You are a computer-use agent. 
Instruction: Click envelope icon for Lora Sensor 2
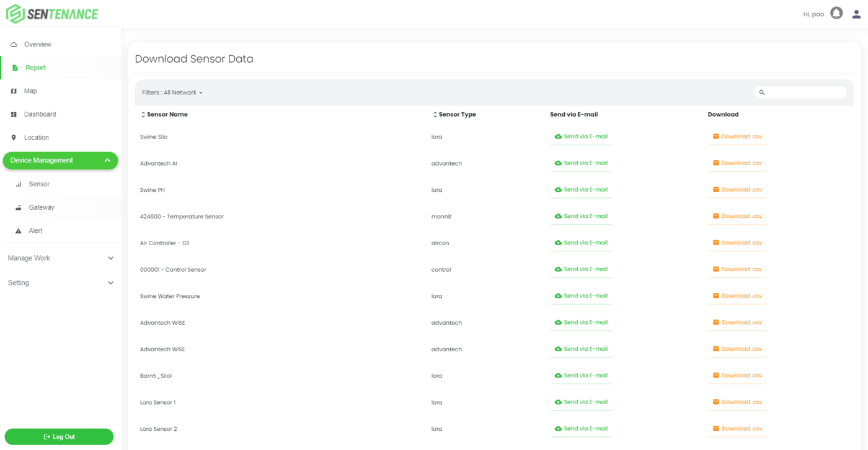[716, 429]
